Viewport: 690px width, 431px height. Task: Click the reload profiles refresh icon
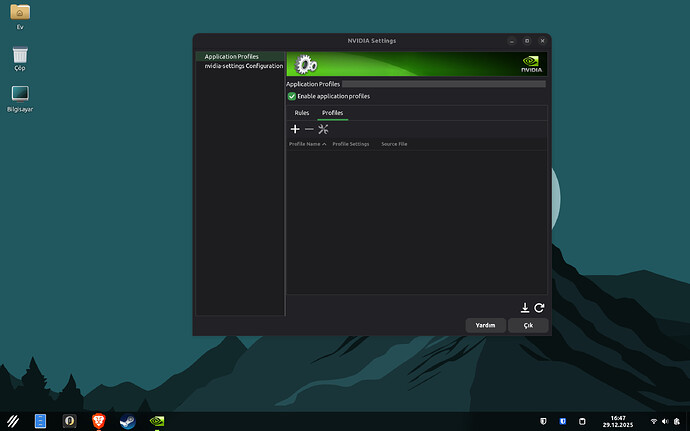539,308
